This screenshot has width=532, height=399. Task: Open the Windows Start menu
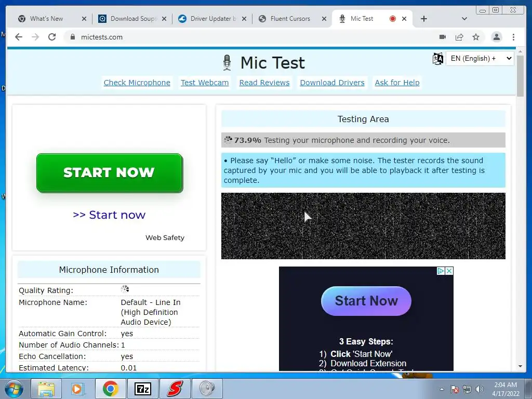14,389
